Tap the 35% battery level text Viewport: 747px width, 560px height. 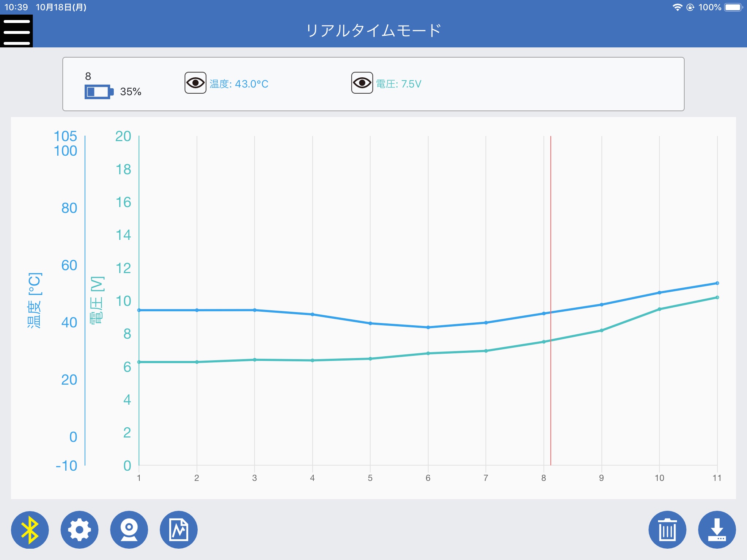(131, 92)
